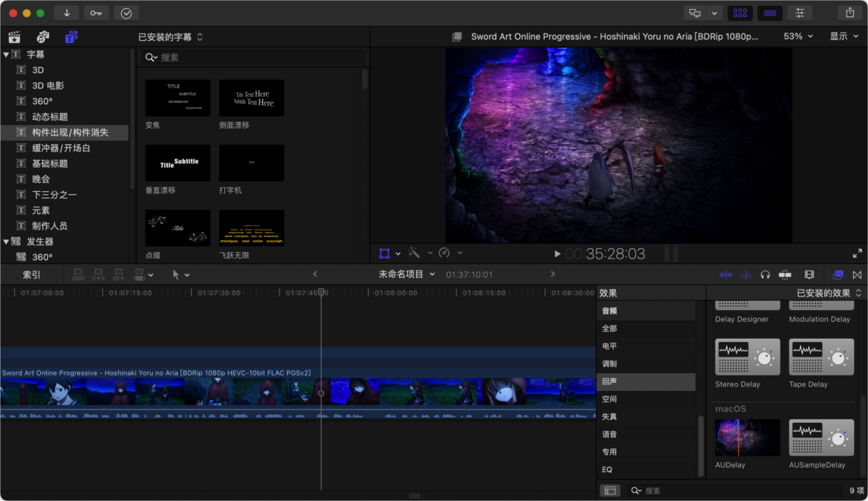
Task: Open background tasks checkmark button
Action: [x=126, y=13]
